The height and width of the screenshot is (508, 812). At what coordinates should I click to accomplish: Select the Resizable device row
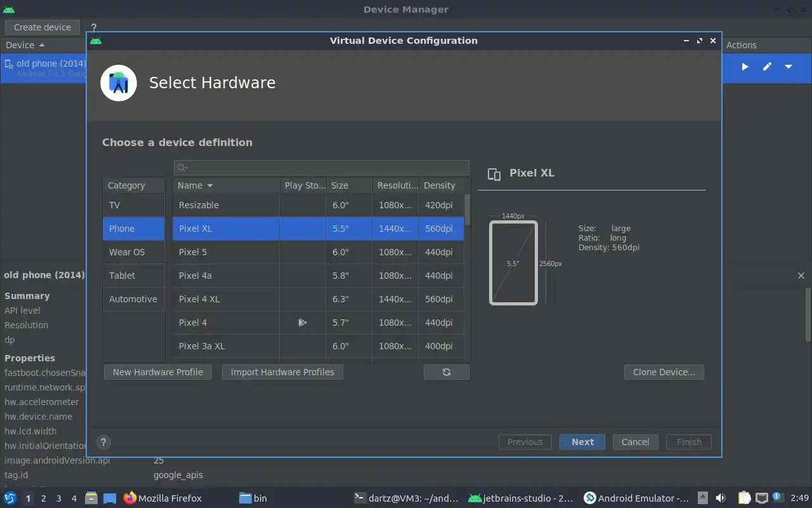coord(318,205)
